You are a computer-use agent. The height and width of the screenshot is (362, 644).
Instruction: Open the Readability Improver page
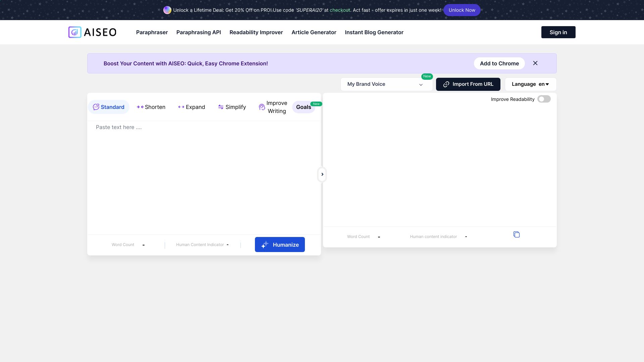[x=256, y=32]
